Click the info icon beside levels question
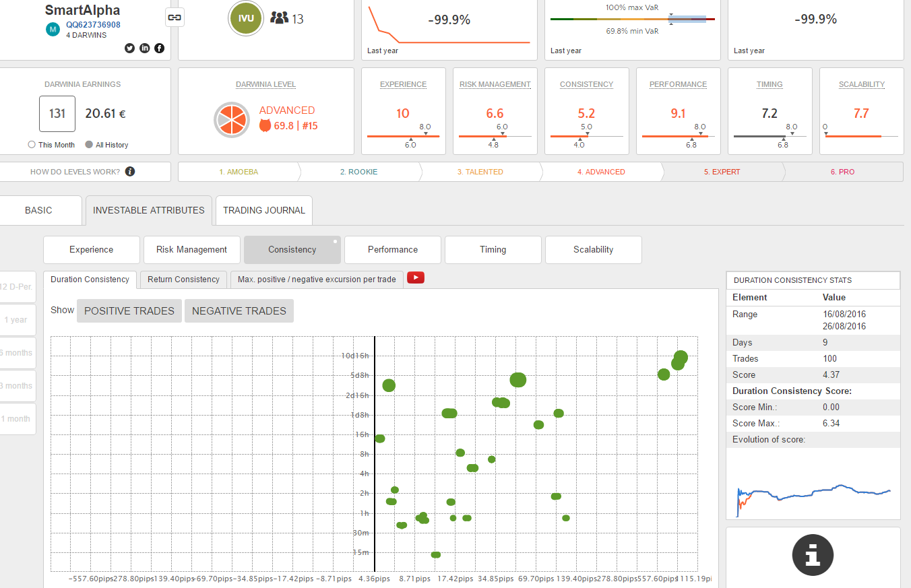 130,172
